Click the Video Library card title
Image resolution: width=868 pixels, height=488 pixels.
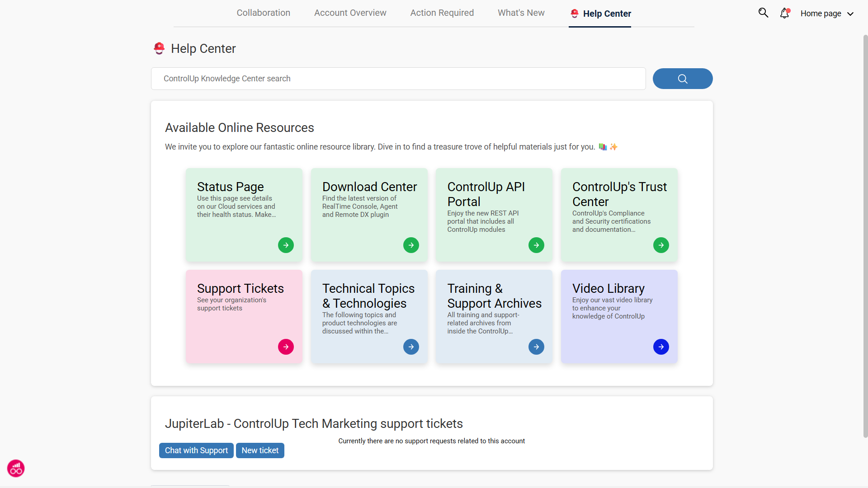[609, 288]
